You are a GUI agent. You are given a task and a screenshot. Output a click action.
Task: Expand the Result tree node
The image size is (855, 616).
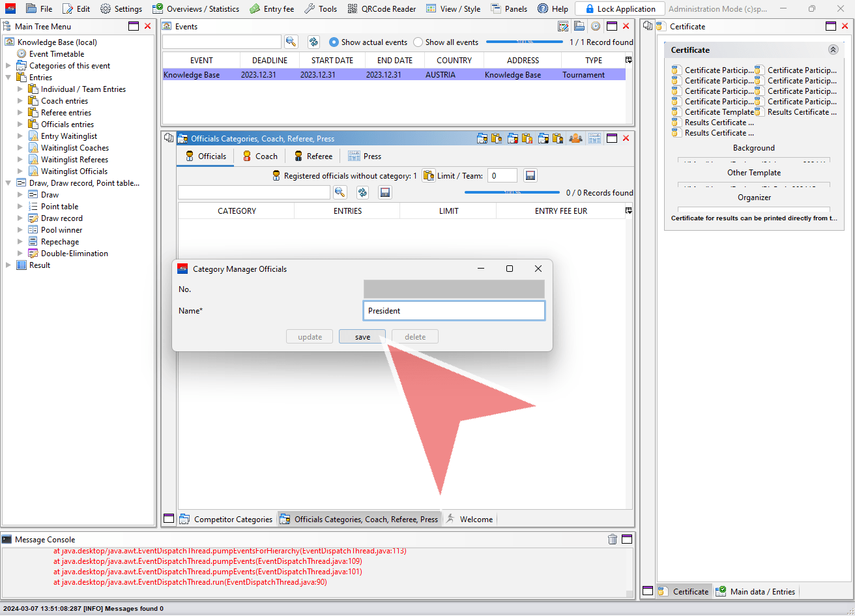[x=8, y=265]
